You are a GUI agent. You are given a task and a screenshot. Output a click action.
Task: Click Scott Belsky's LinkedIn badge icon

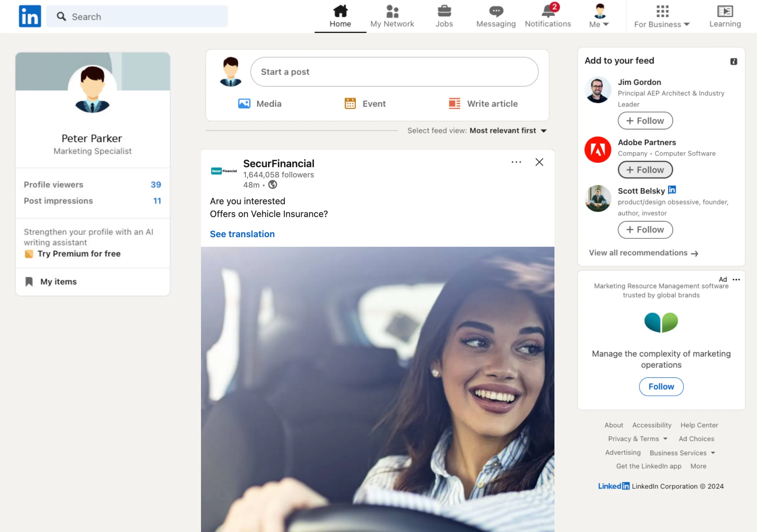pos(672,190)
